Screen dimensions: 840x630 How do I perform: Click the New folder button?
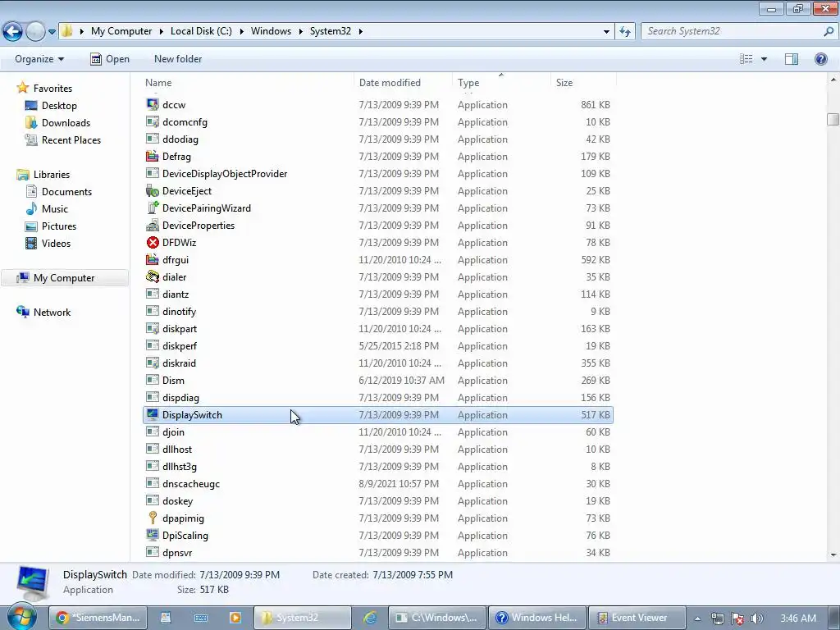[x=178, y=59]
